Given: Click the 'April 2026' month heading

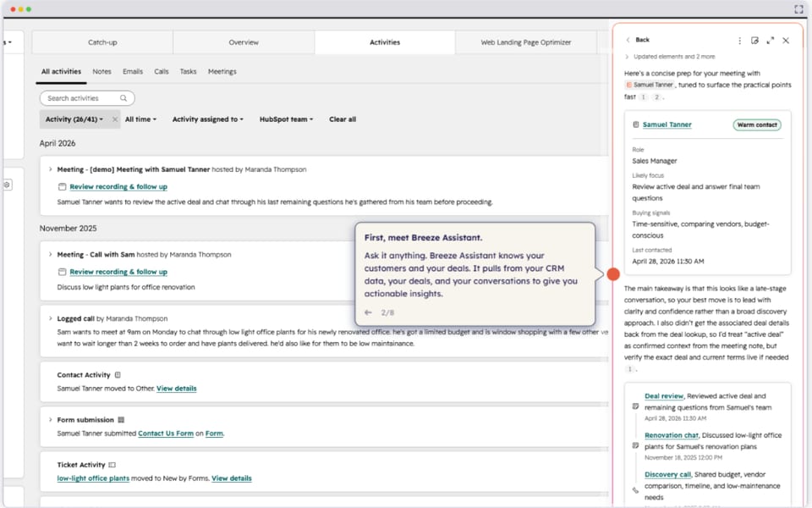Looking at the screenshot, I should (58, 143).
